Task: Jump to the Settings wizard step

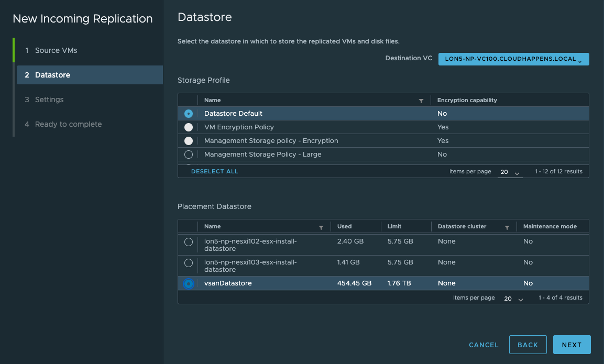Action: pyautogui.click(x=49, y=100)
